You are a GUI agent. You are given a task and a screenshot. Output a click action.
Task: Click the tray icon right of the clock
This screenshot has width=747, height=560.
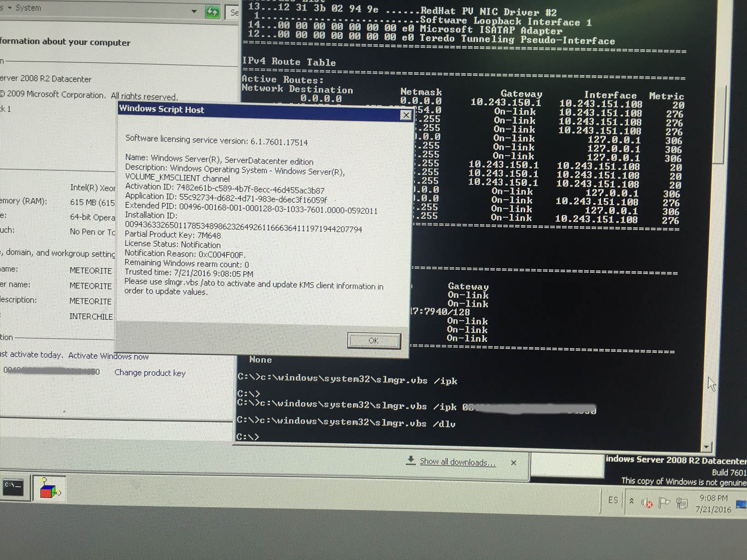[x=741, y=504]
